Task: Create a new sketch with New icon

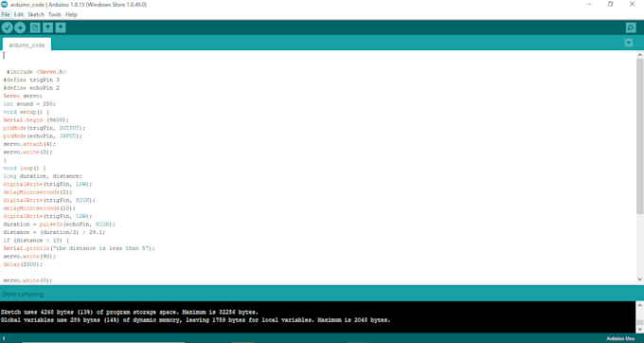Action: [35, 27]
